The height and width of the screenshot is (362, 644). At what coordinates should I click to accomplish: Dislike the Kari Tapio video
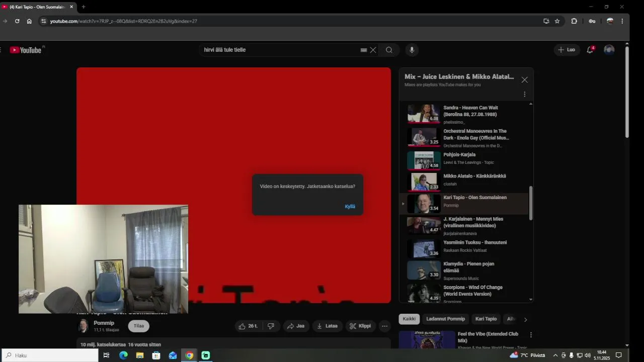[x=271, y=326]
